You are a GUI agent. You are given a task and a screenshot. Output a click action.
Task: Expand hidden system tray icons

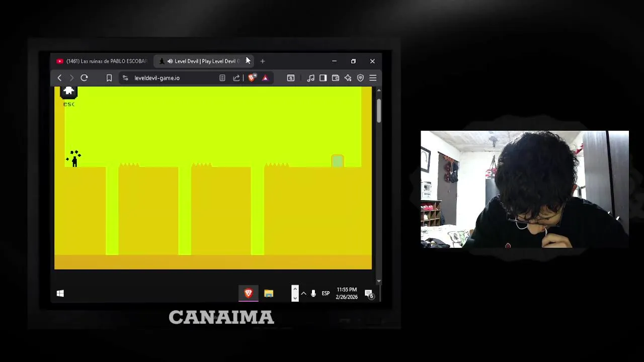(x=303, y=293)
